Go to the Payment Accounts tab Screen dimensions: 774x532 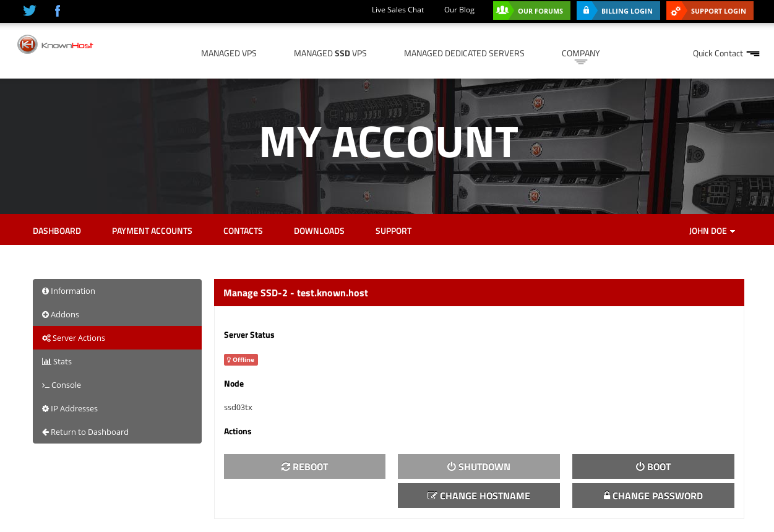coord(152,231)
